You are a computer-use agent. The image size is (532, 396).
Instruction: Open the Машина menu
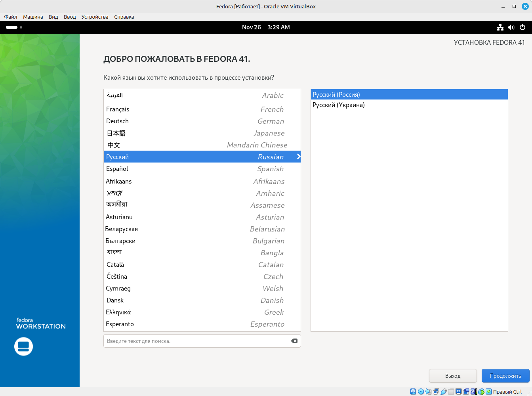pyautogui.click(x=33, y=17)
